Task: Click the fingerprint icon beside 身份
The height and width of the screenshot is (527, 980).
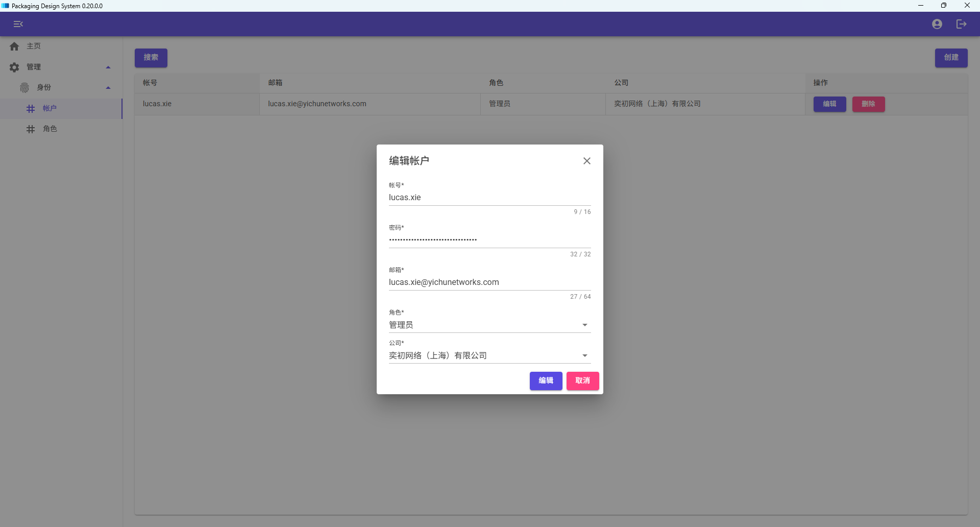Action: click(24, 88)
